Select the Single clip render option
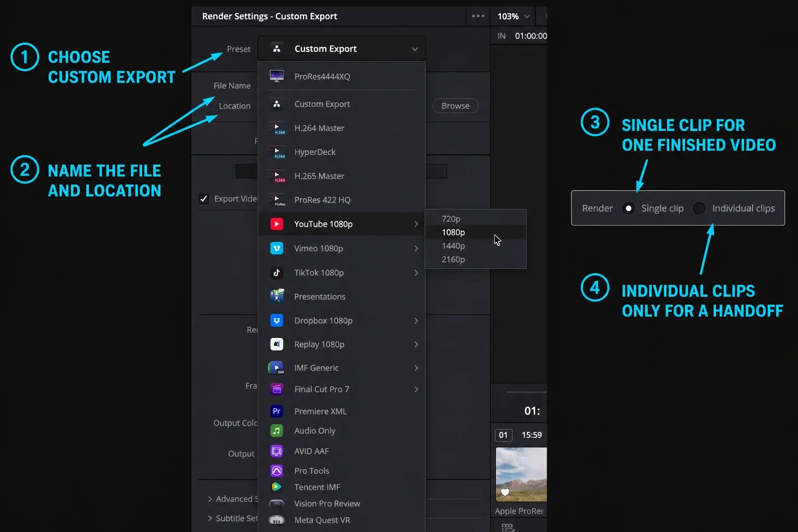Viewport: 798px width, 532px height. pos(628,208)
